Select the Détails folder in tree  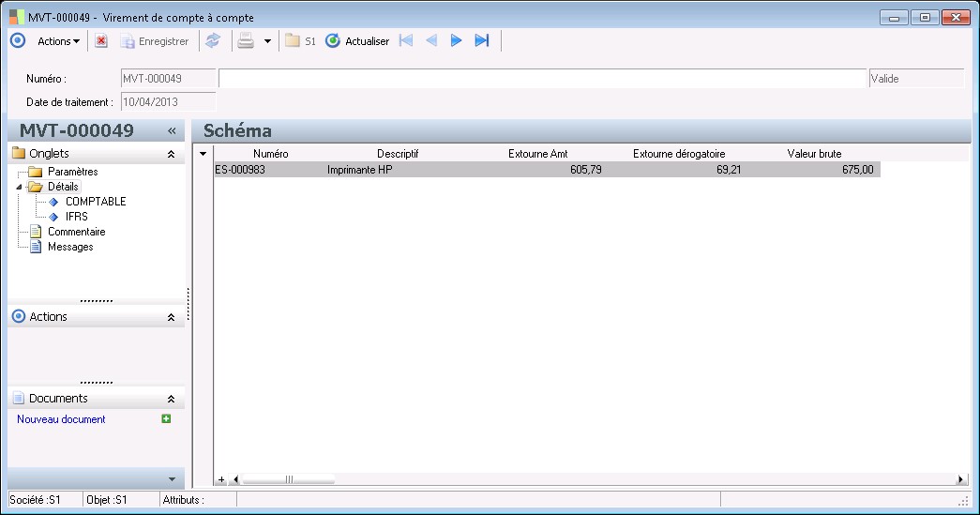pos(63,187)
